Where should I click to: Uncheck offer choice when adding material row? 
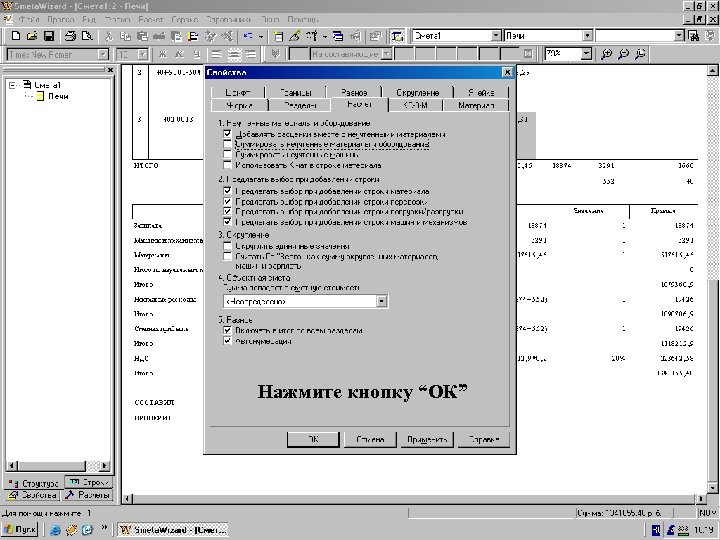coord(227,191)
